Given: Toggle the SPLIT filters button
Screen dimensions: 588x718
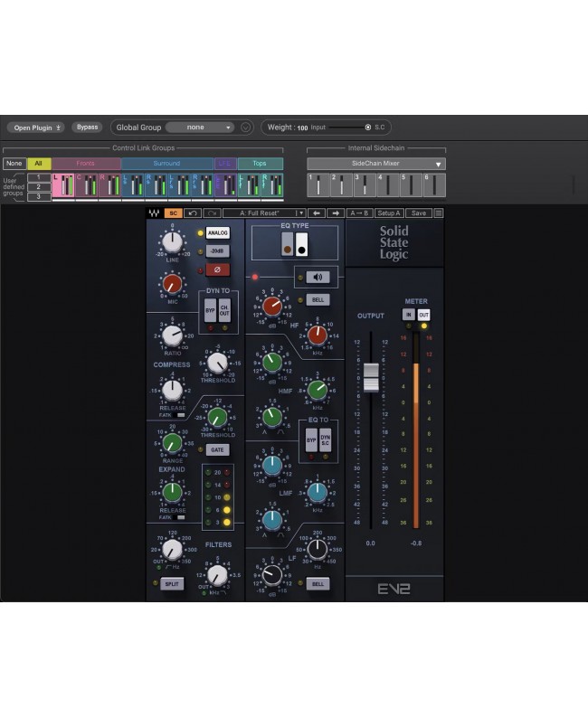Looking at the screenshot, I should pos(172,584).
